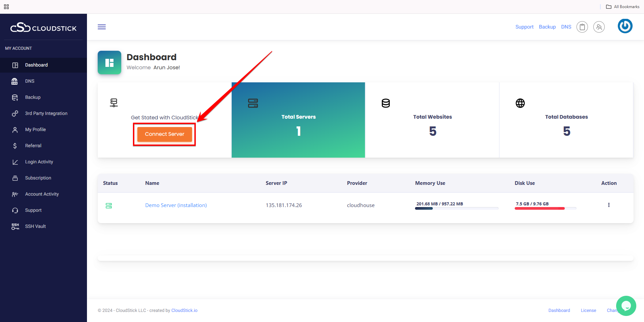Click the CloudStick logo
This screenshot has height=322, width=644.
[x=43, y=28]
